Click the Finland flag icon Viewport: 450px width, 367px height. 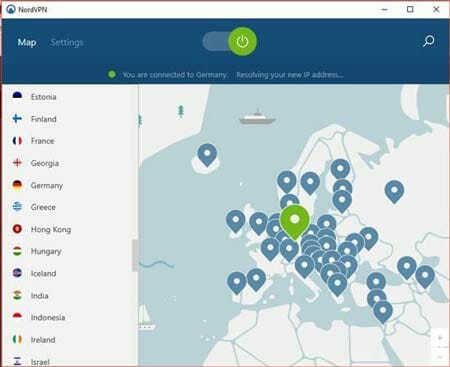[17, 119]
